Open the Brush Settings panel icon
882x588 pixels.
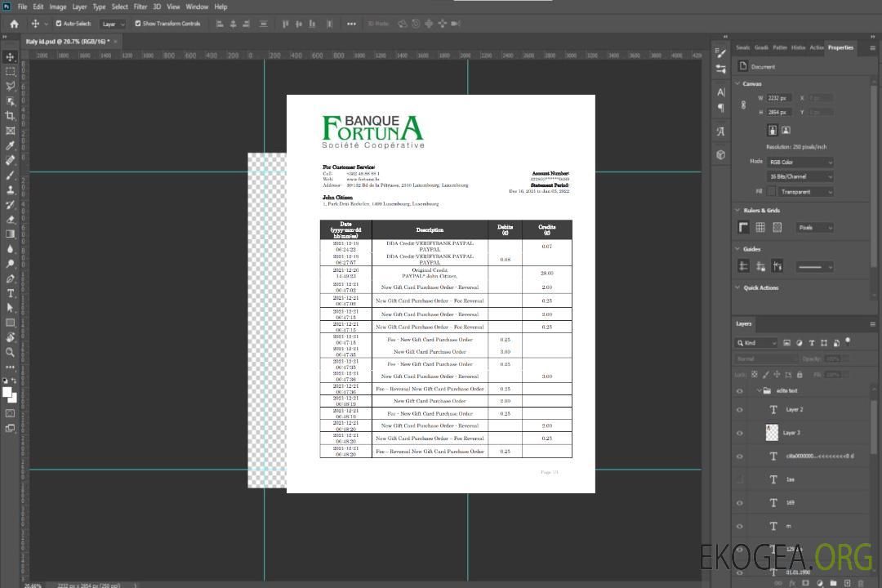(x=720, y=53)
